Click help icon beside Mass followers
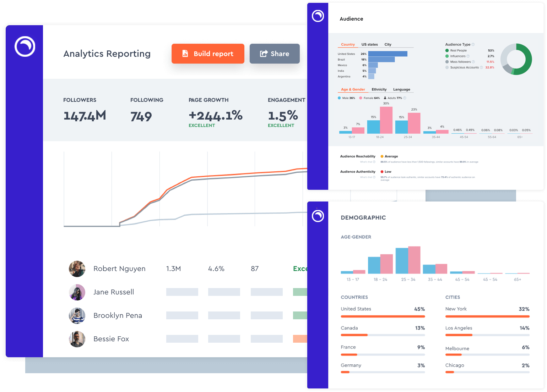The width and height of the screenshot is (547, 392). [x=473, y=62]
